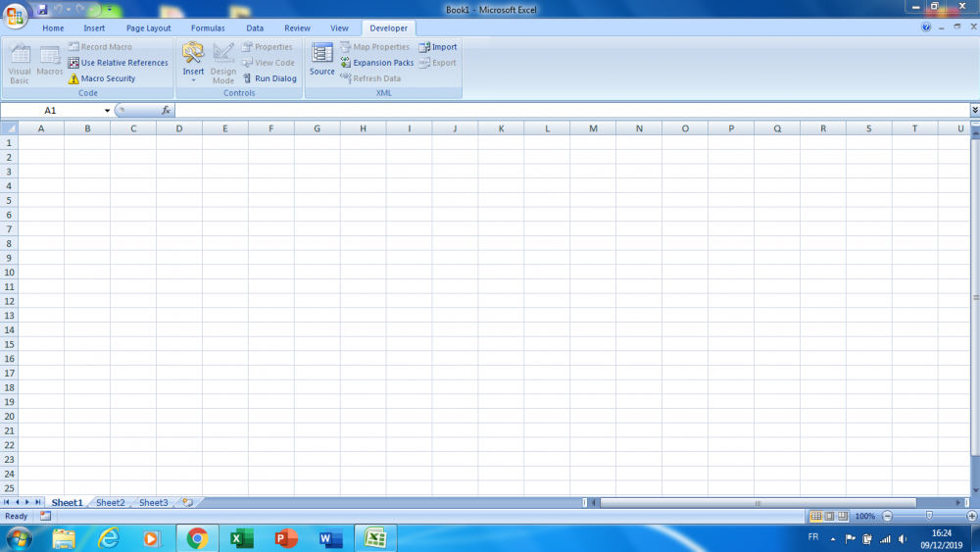
Task: Switch to Page Break Preview
Action: pos(843,516)
